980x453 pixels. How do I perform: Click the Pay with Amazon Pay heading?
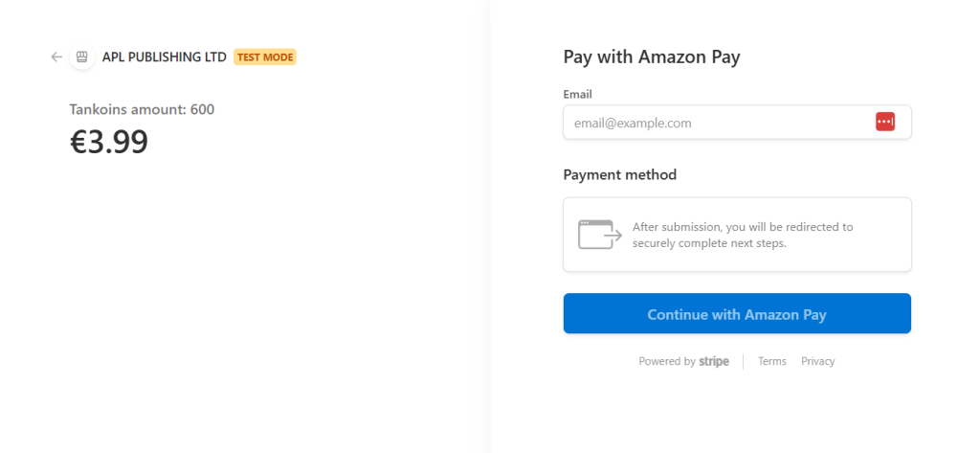coord(652,57)
